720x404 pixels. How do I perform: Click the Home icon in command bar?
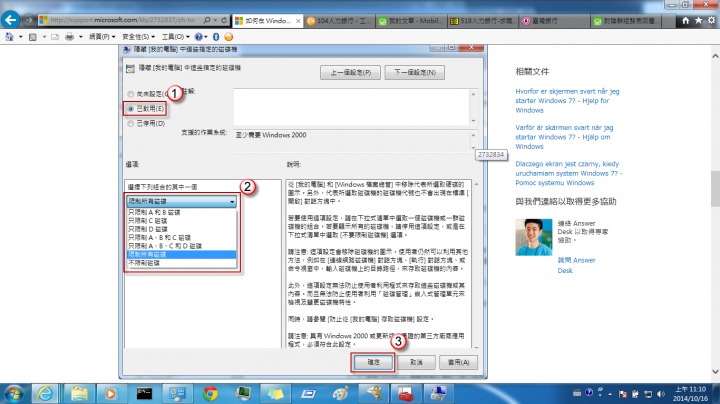click(9, 37)
